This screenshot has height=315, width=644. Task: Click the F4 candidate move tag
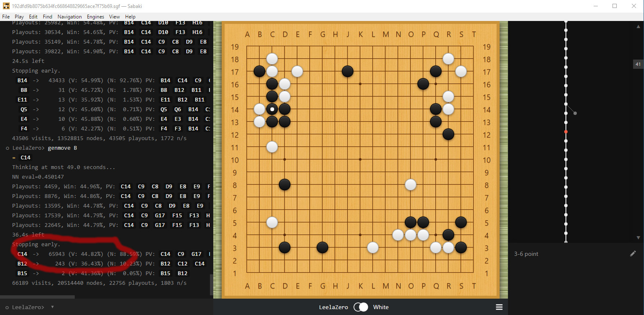coord(24,128)
